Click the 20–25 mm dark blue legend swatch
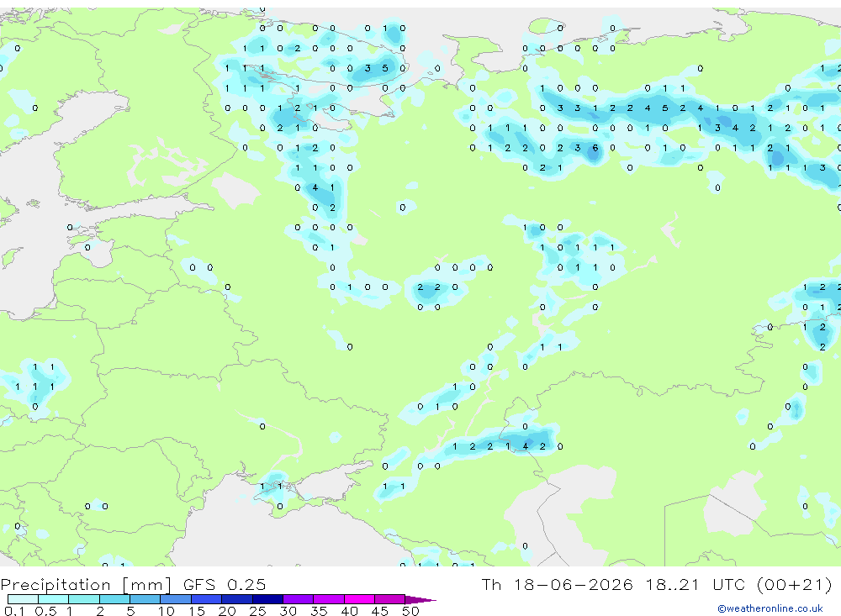The image size is (841, 616). point(237,599)
